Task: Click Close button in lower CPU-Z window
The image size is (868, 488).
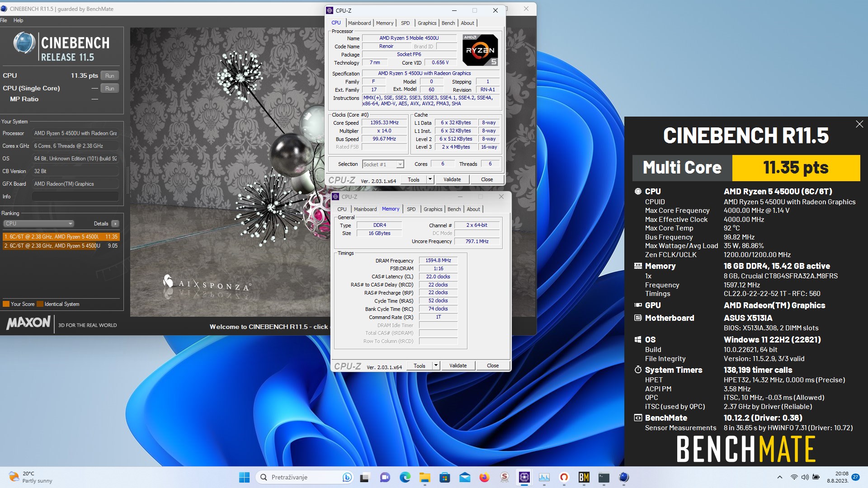Action: point(493,366)
